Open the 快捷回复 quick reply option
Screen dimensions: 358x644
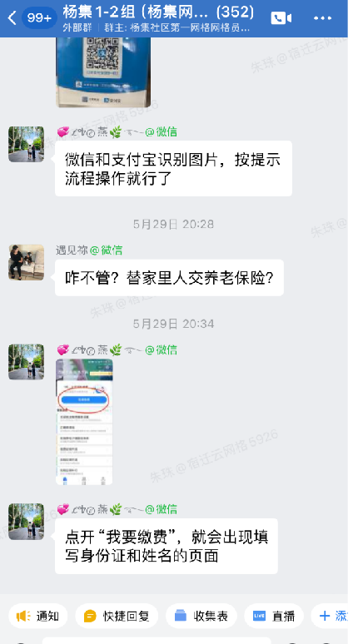(x=117, y=616)
